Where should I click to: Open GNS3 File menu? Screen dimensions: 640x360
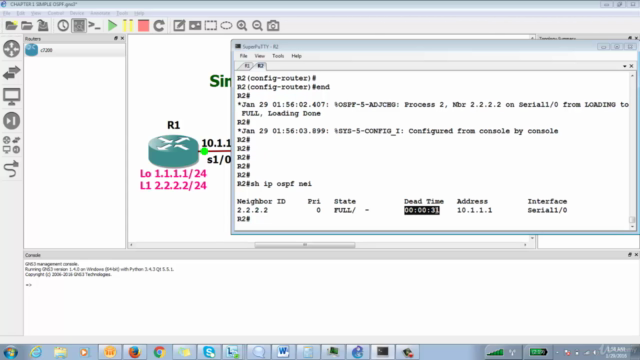pos(7,13)
